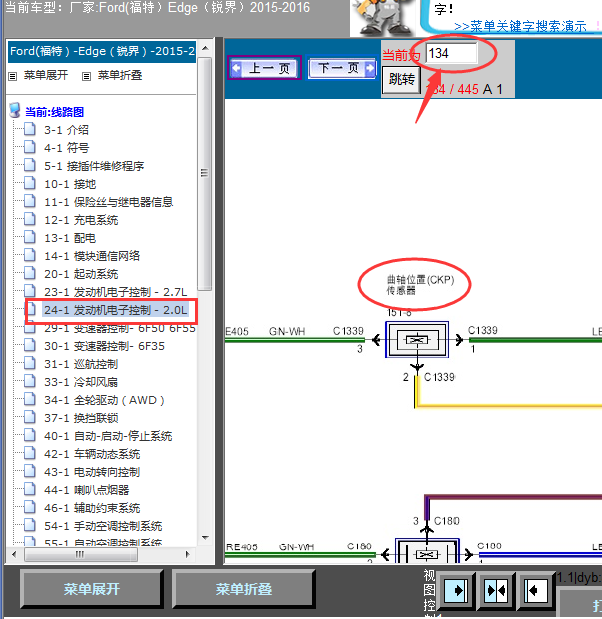Viewport: 602px width, 619px height.
Task: Click the page counter 134 / 445 text
Action: [453, 89]
